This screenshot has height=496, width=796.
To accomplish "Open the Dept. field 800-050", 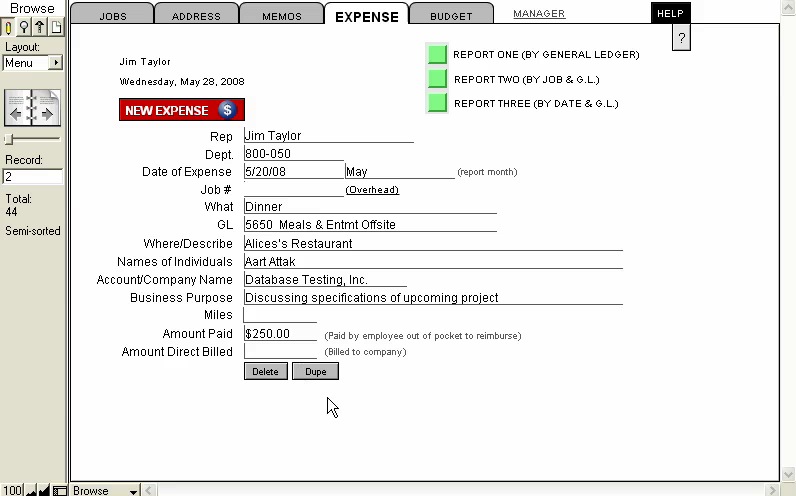I will (x=293, y=154).
